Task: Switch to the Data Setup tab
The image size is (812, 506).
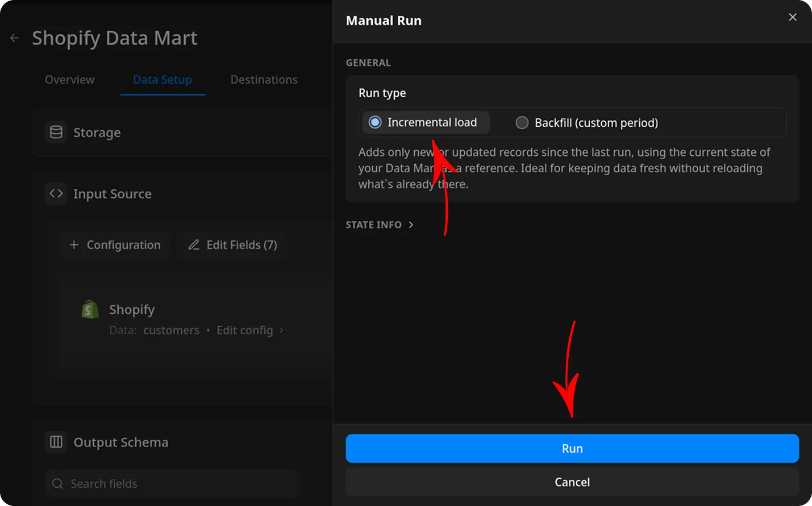Action: tap(163, 80)
